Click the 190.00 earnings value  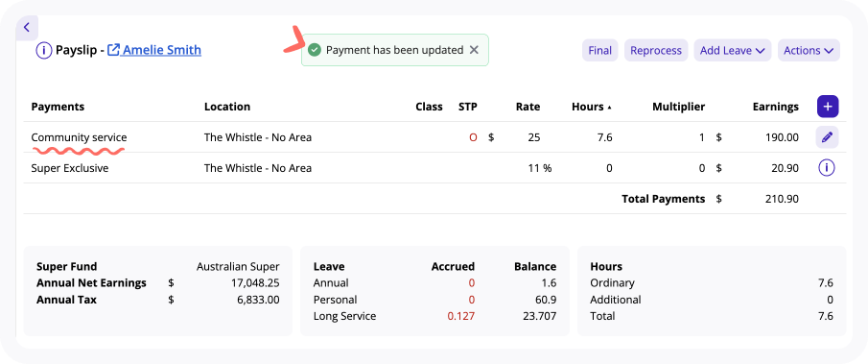[781, 137]
